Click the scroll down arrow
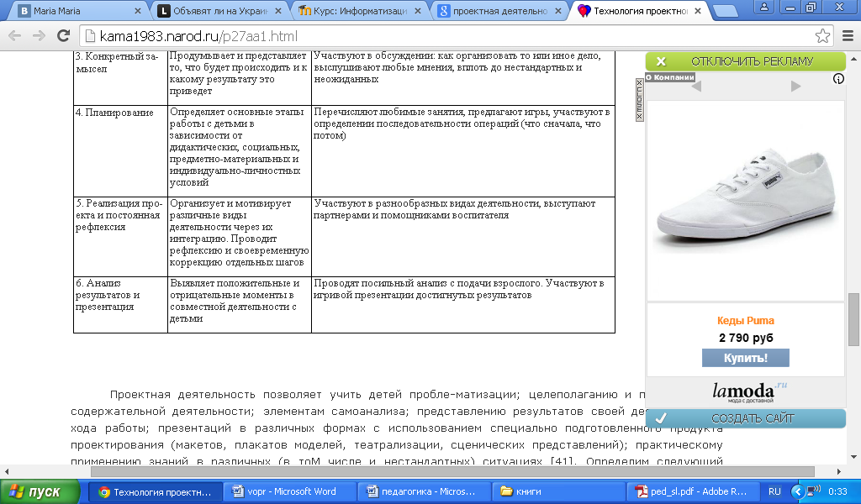Viewport: 861px width, 504px height. 853,457
